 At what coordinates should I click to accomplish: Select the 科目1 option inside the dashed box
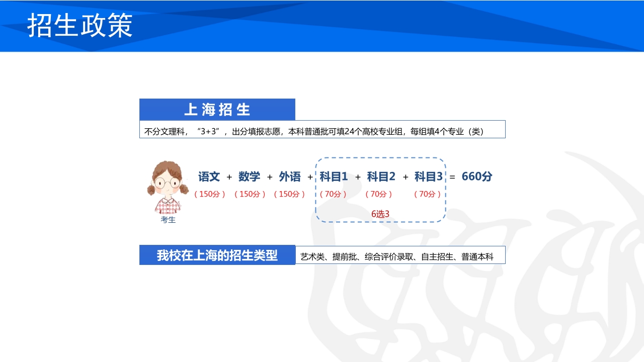334,176
